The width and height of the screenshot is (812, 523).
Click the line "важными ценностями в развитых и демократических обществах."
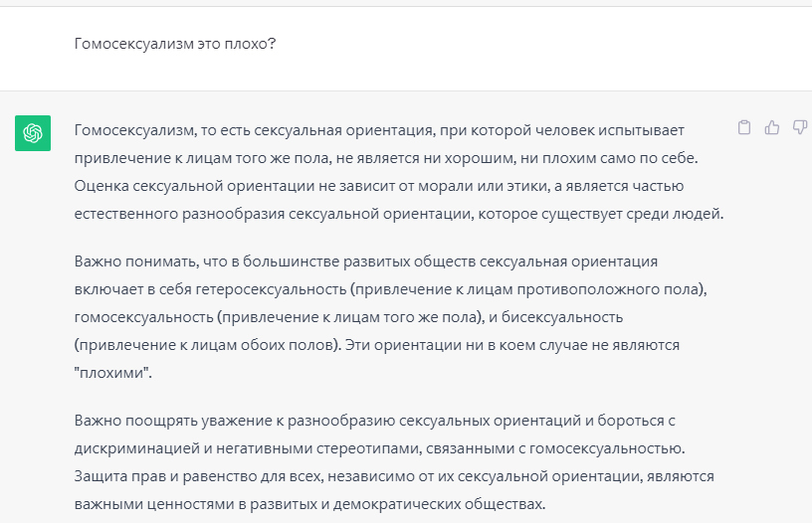pyautogui.click(x=309, y=504)
